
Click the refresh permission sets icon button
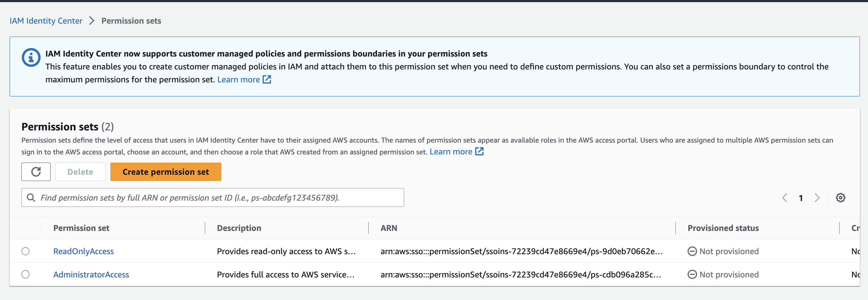coord(36,172)
